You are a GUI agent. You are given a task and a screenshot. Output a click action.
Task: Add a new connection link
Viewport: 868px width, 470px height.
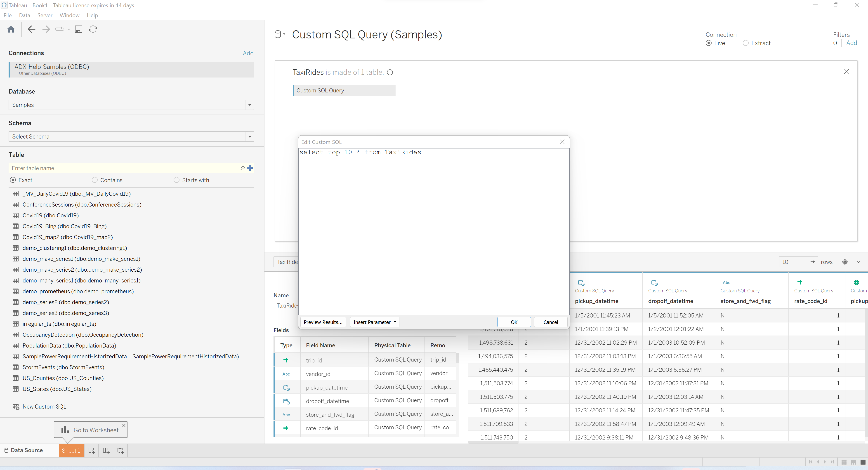tap(248, 53)
